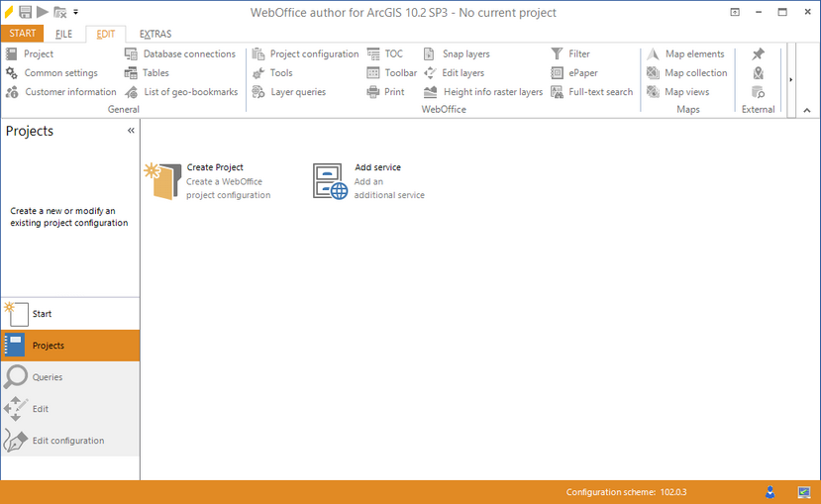Viewport: 821px width, 504px height.
Task: Click the map marker icon in External group
Action: [x=758, y=72]
